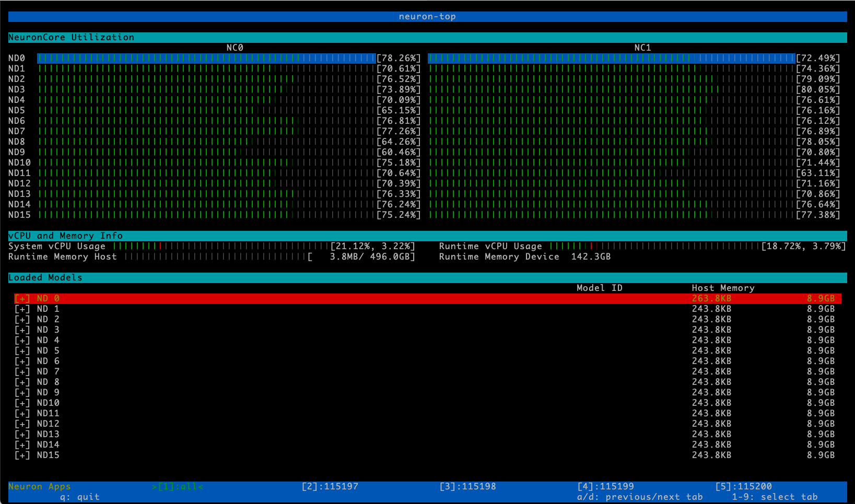Click the NeuronCore Utilization section header
Screen dimensions: 855x504
72,37
